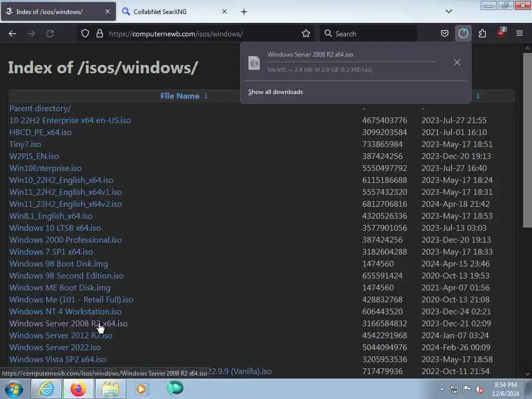
Task: Download Windows ME Boot Disk.img
Action: tap(60, 287)
